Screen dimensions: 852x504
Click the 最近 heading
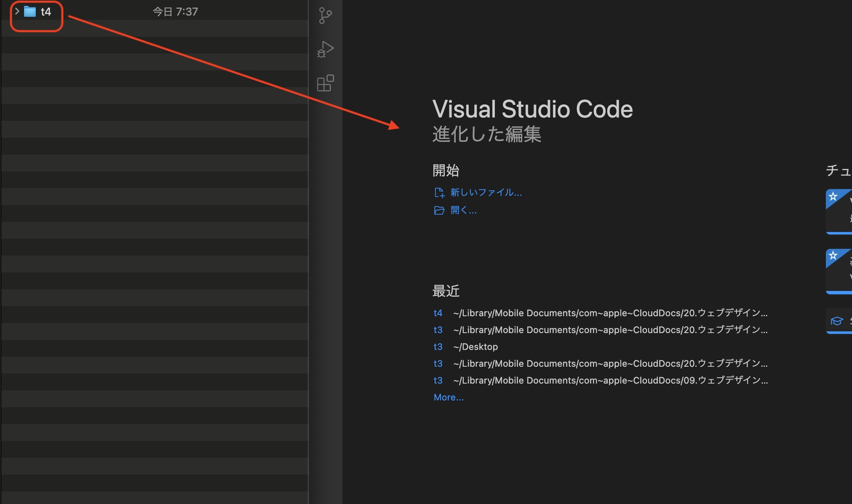446,291
